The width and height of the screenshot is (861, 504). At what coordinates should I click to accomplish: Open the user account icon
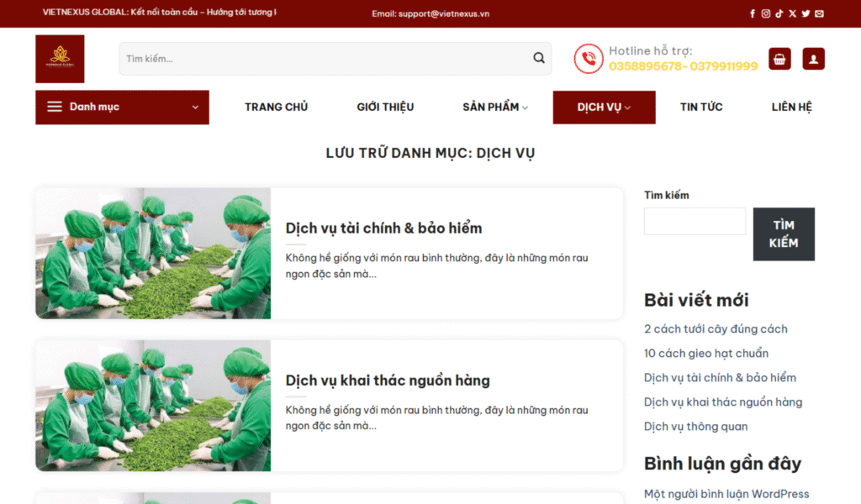tap(813, 59)
